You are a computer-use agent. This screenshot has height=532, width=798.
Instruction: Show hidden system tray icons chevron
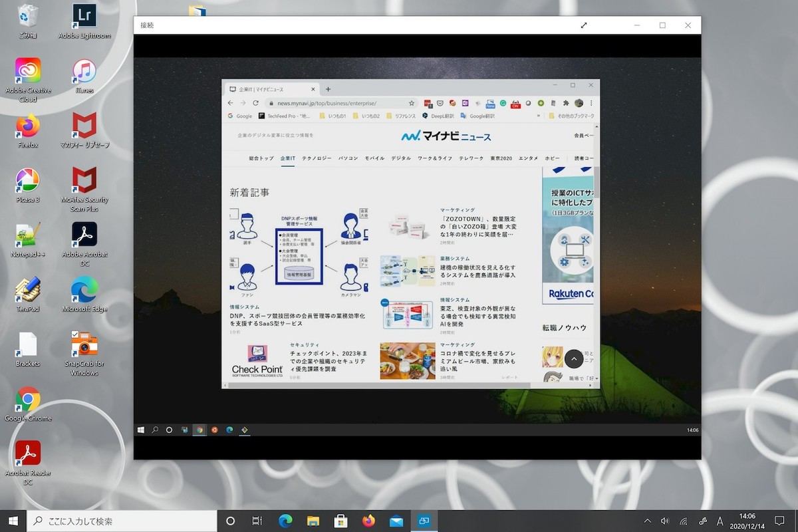click(x=648, y=521)
